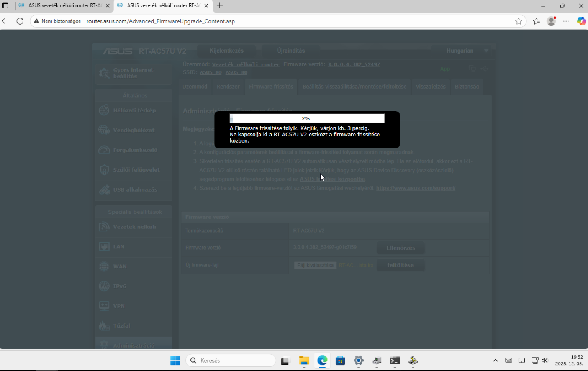Click the ASUS logo
The height and width of the screenshot is (371, 588).
[x=118, y=51]
